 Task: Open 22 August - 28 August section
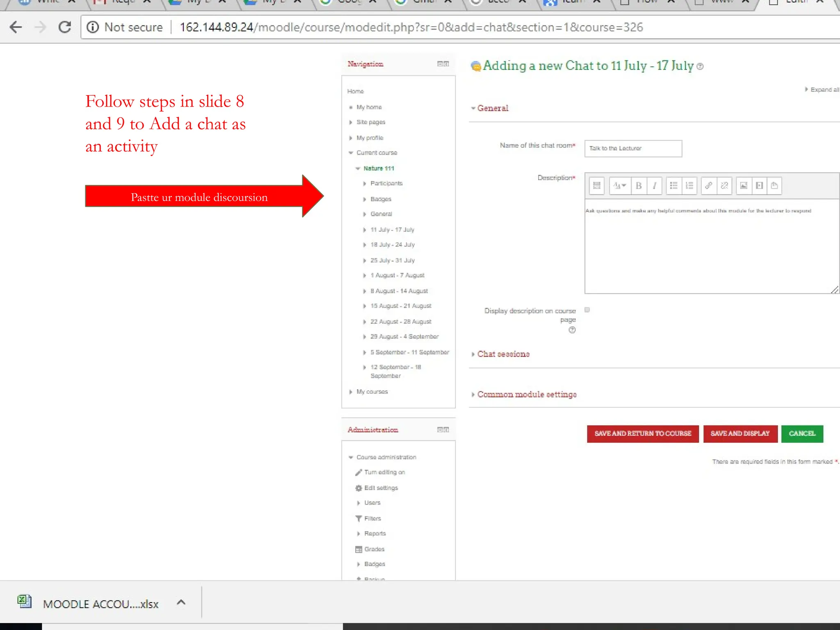(x=401, y=322)
